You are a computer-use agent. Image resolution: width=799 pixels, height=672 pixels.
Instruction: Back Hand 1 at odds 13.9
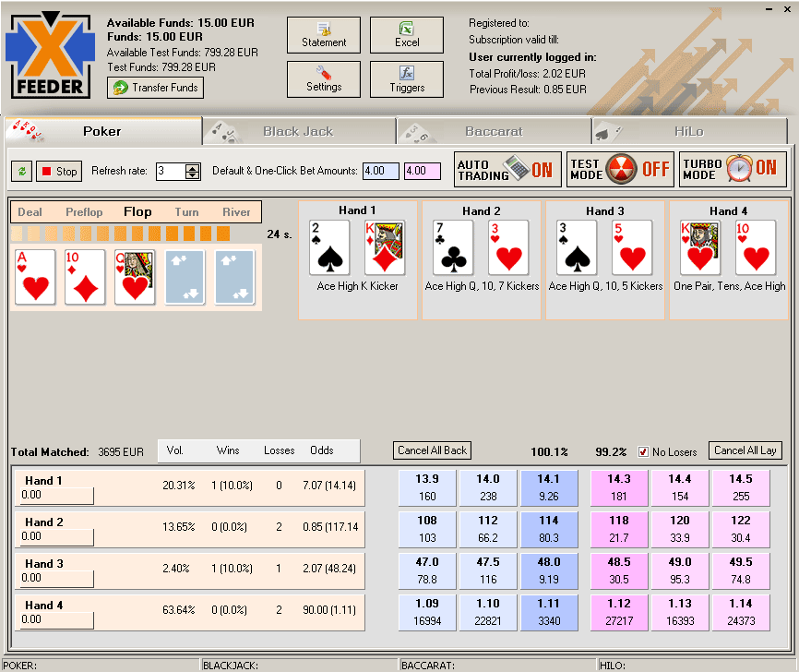(427, 488)
